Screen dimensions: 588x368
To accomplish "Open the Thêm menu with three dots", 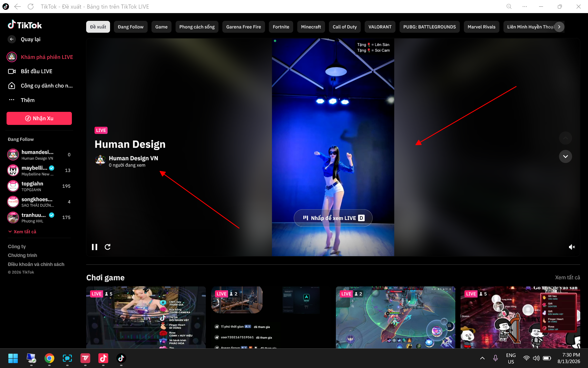I will coord(21,100).
